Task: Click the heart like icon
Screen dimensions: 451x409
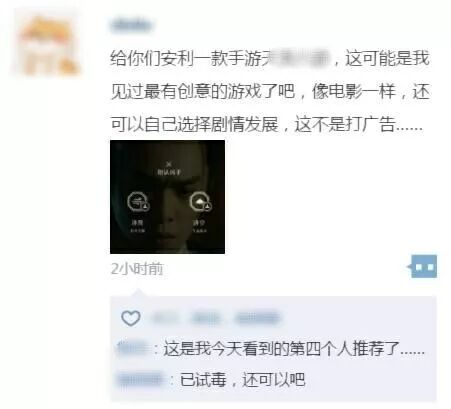Action: pyautogui.click(x=131, y=318)
